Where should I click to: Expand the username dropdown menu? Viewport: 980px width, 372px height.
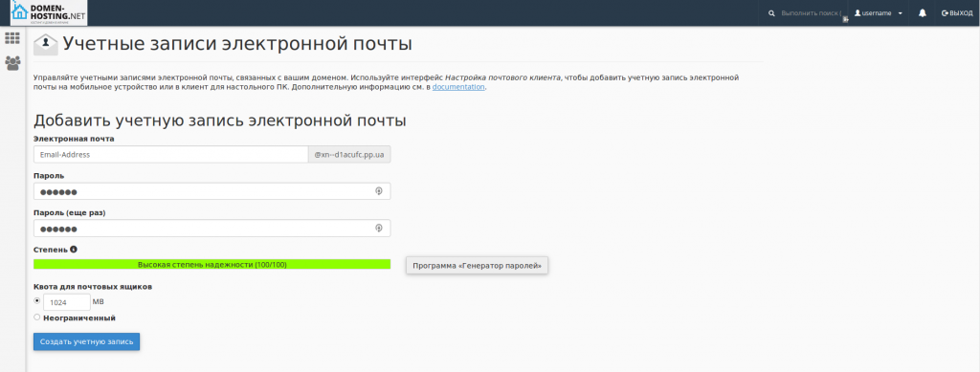900,13
